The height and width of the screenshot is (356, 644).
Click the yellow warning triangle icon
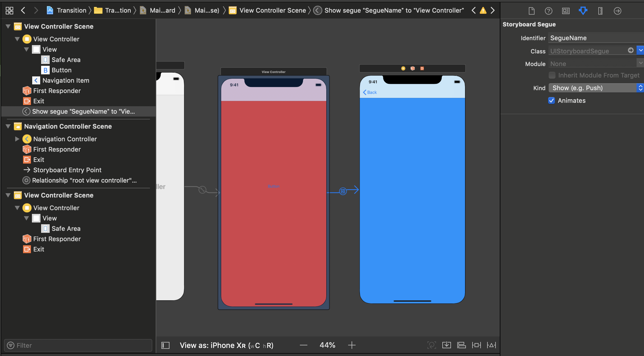coord(483,11)
